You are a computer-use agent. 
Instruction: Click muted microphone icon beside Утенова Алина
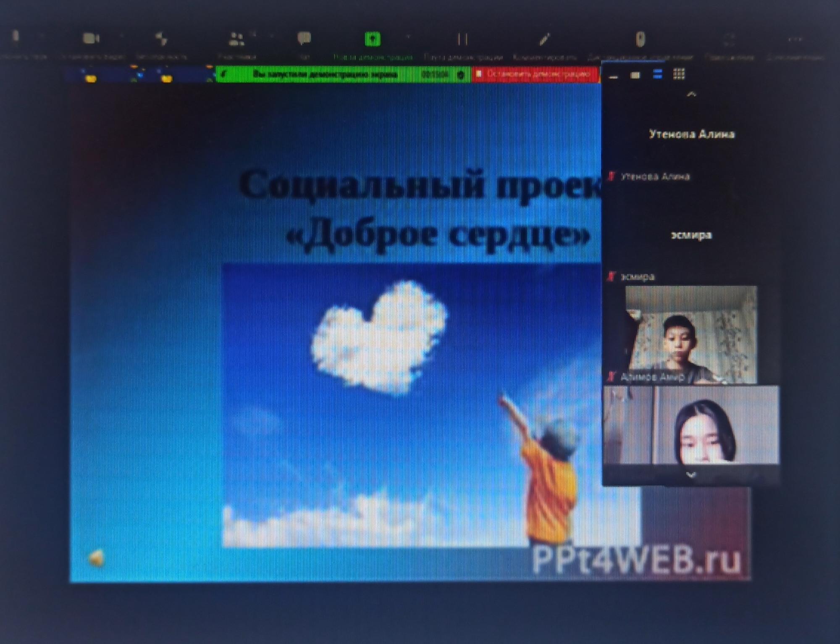pos(612,176)
